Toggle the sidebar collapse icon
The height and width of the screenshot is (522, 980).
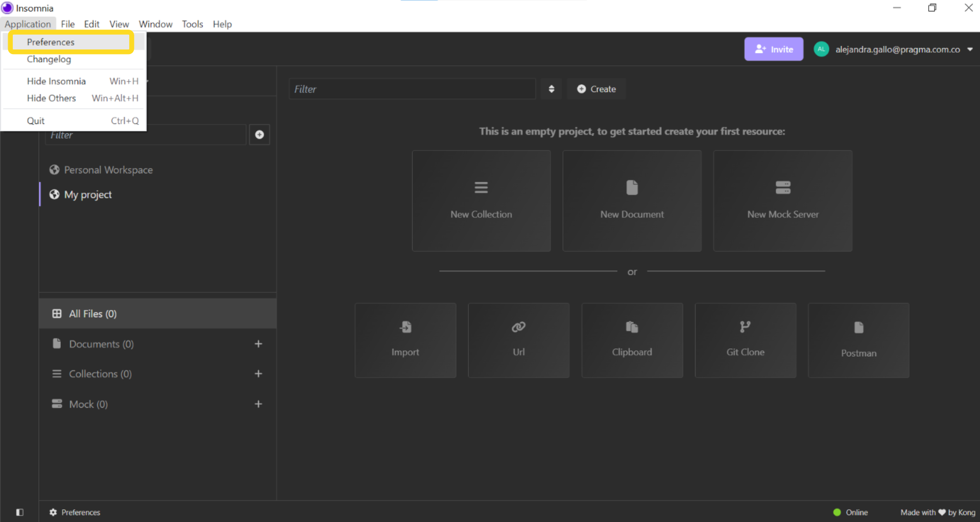pos(20,512)
